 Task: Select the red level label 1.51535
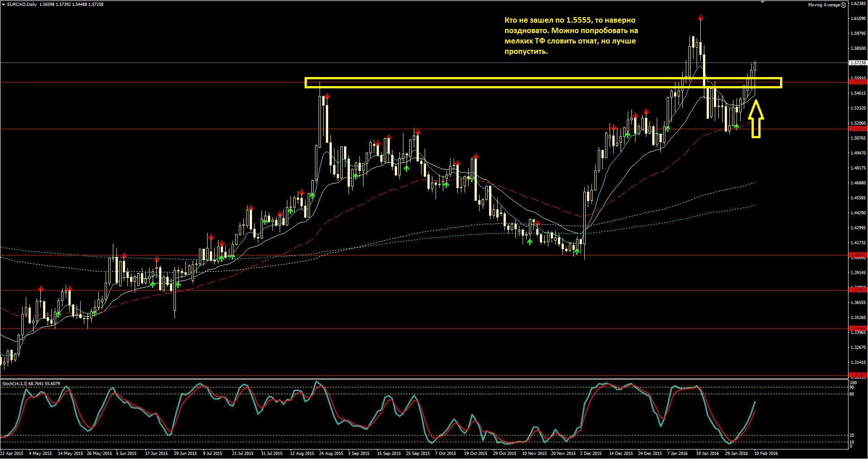858,129
